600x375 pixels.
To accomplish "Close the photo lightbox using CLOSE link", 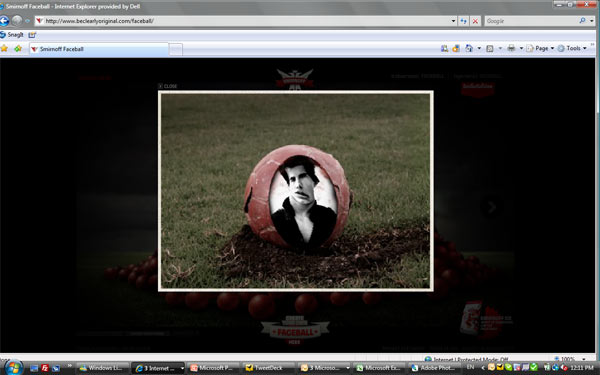I will coord(168,86).
